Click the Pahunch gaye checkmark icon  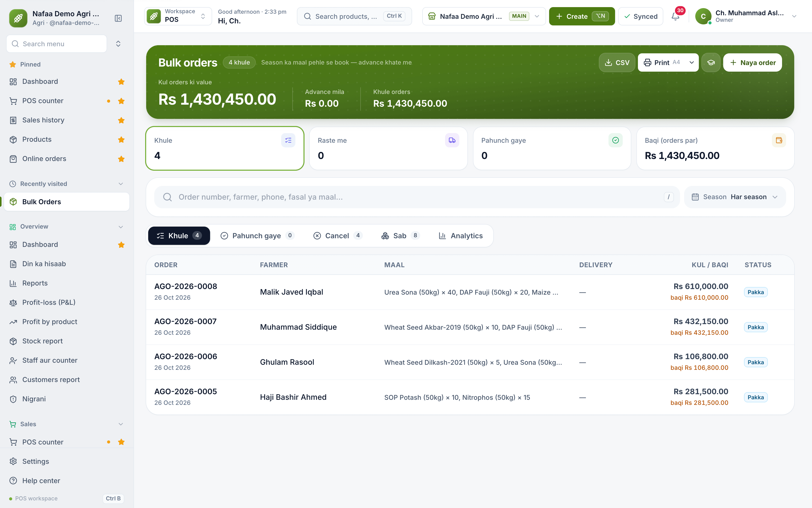coord(615,140)
